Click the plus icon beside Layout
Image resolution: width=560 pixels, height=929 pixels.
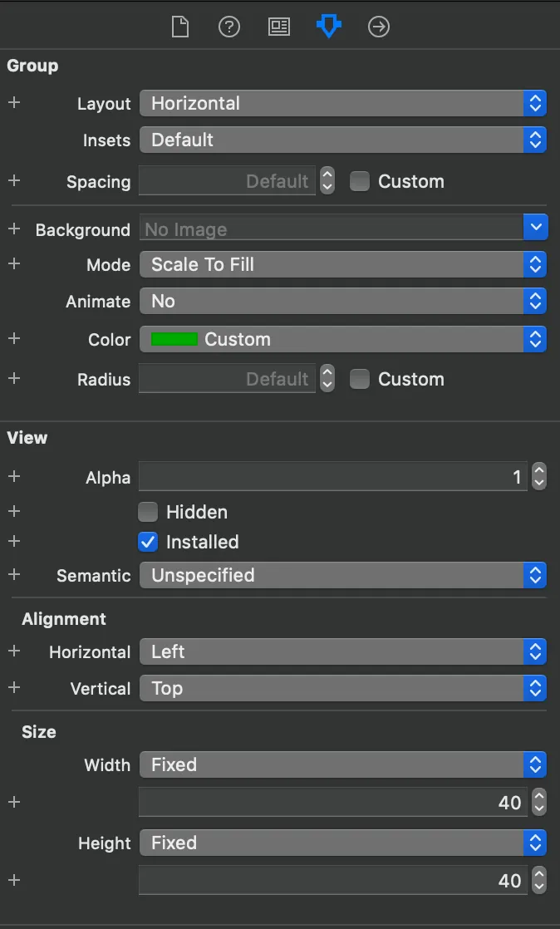(x=14, y=103)
